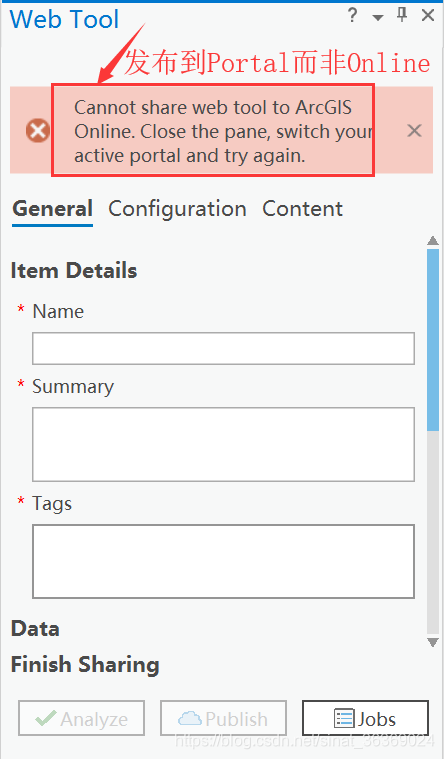Click the Publish button

point(223,718)
